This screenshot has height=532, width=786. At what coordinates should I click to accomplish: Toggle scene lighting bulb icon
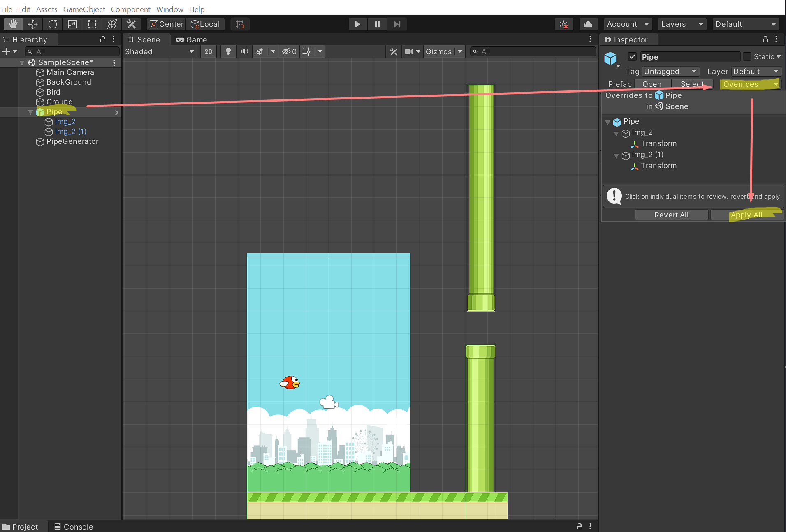pos(228,51)
